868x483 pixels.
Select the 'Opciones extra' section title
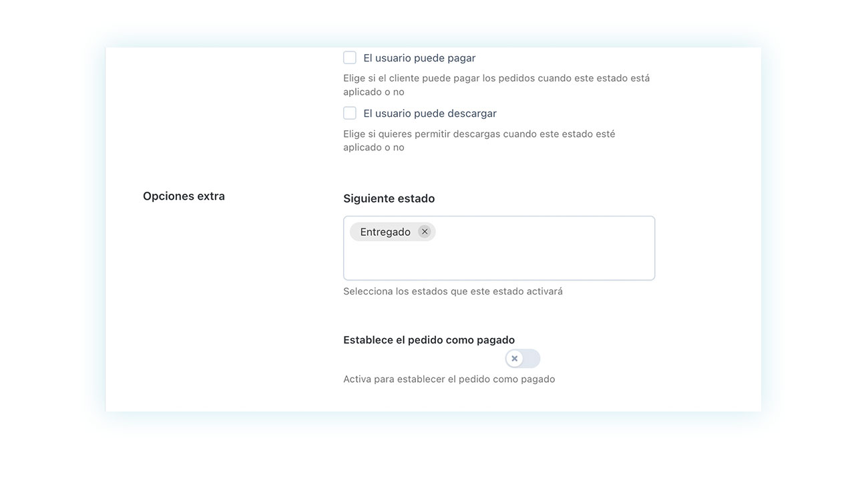[x=184, y=196]
